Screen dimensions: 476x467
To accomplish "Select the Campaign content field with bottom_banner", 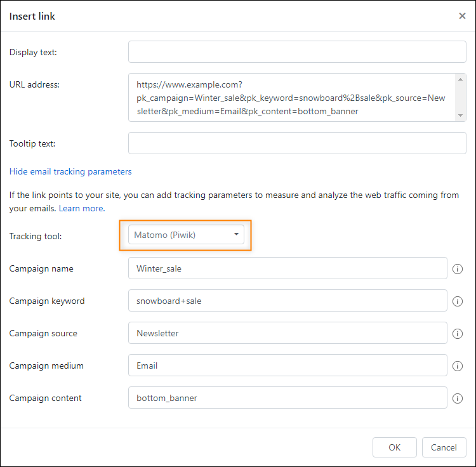I will click(x=288, y=397).
